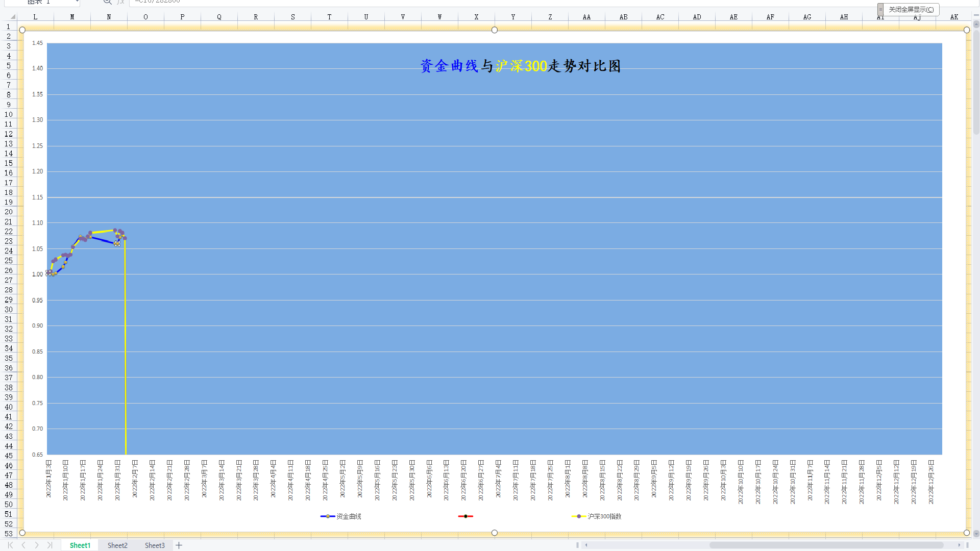Click the add new sheet plus icon
Screen dimensions: 980x551
point(179,545)
